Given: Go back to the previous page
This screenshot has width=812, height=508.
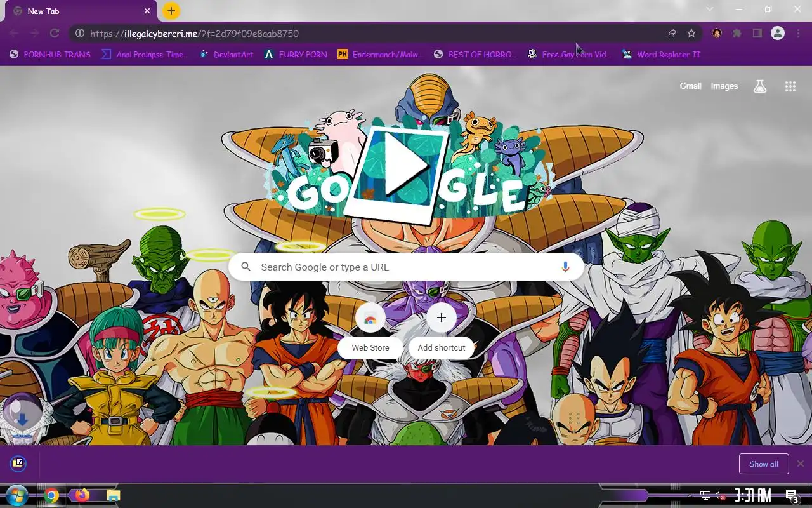Looking at the screenshot, I should (x=14, y=33).
